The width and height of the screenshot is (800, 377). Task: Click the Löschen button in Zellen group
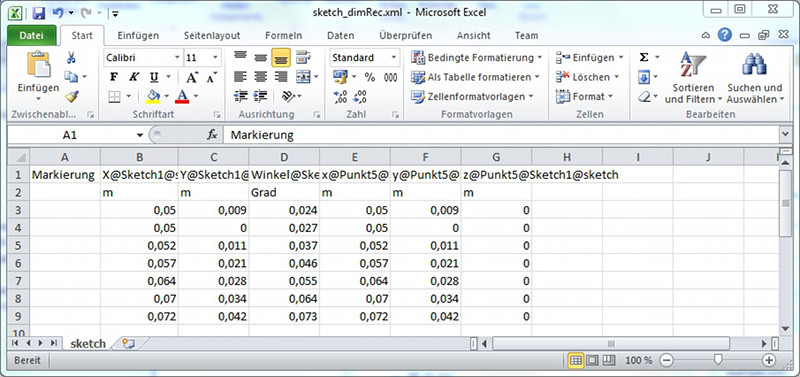(587, 77)
